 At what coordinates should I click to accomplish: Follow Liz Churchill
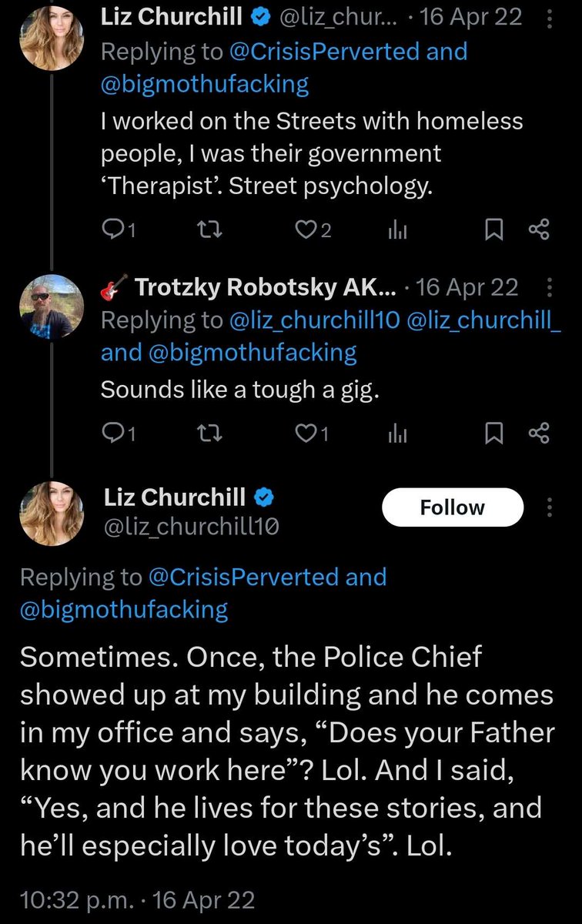453,507
